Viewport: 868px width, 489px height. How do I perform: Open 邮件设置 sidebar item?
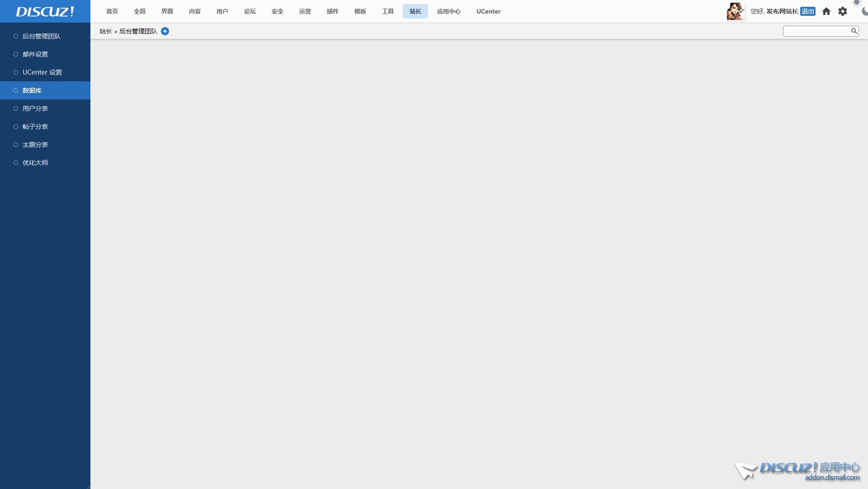[x=35, y=54]
